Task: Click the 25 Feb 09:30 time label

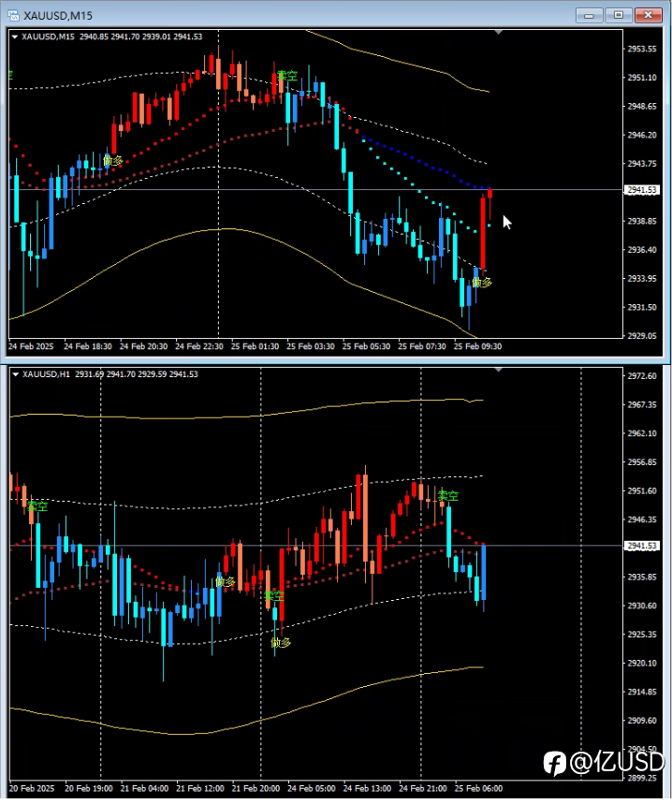Action: coord(477,346)
